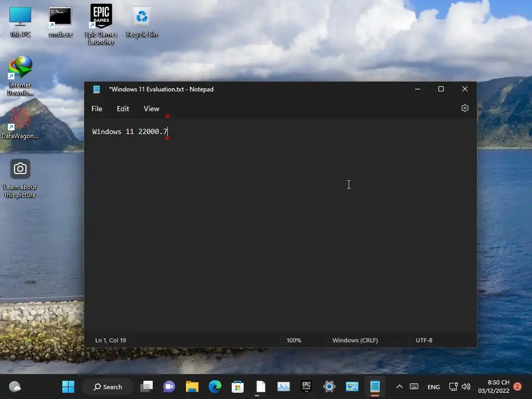Screen dimensions: 532x399
Task: Open the volume speaker tray icon
Action: coord(466,387)
